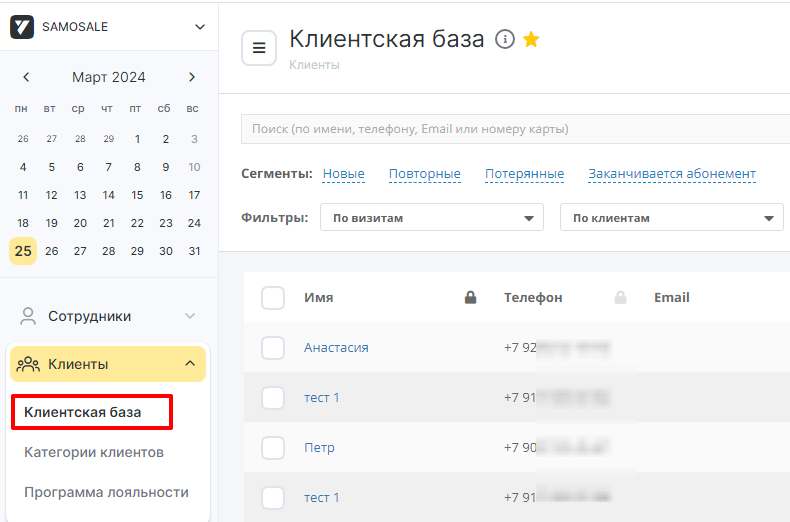
Task: Open client Анастасия
Action: (336, 348)
